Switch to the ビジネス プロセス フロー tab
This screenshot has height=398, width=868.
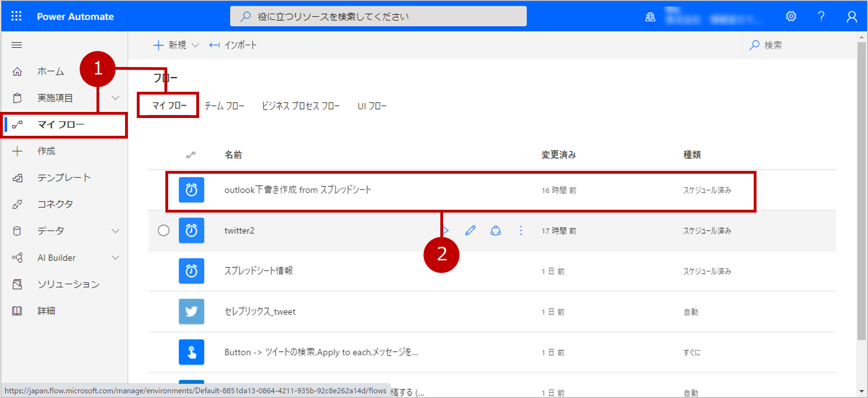click(x=301, y=106)
